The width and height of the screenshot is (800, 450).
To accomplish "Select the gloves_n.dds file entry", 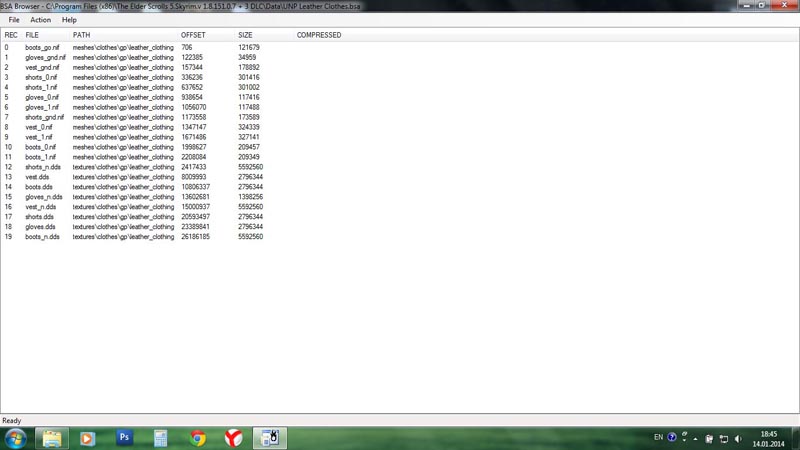I will pyautogui.click(x=44, y=197).
